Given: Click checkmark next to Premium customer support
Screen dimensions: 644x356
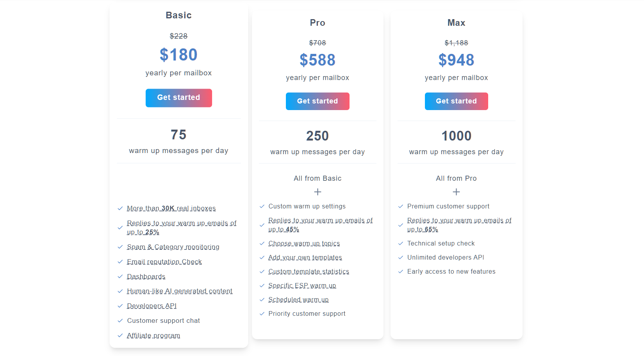Looking at the screenshot, I should point(401,206).
